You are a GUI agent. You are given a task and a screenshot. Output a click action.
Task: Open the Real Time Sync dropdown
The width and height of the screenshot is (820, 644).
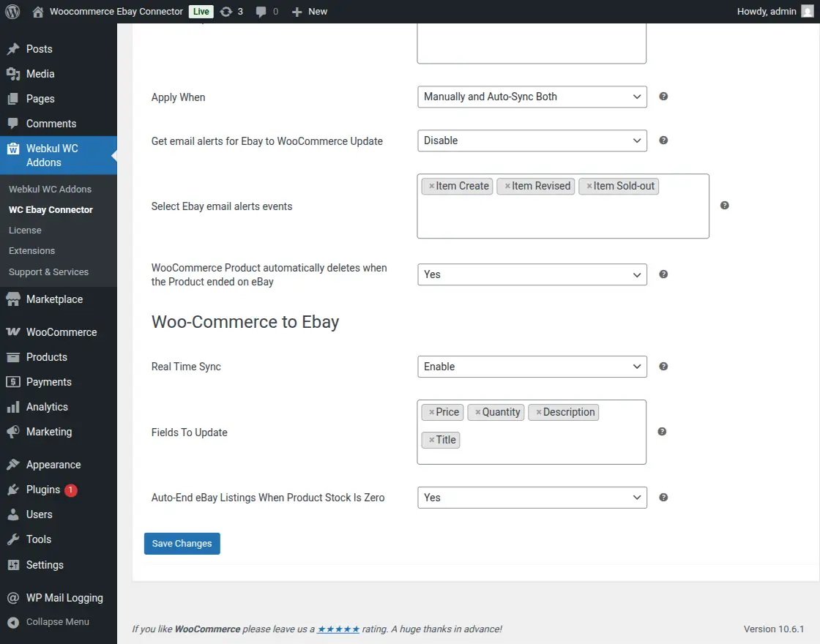pyautogui.click(x=532, y=367)
